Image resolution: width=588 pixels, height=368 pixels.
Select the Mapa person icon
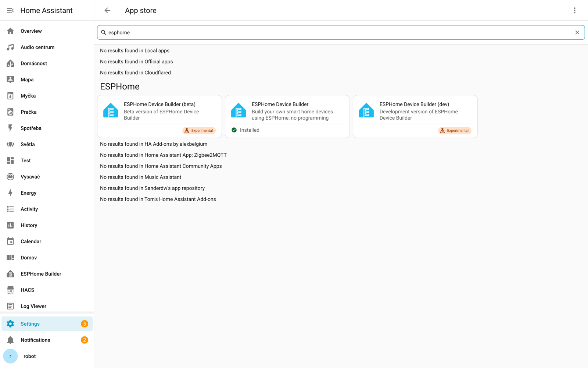click(10, 79)
